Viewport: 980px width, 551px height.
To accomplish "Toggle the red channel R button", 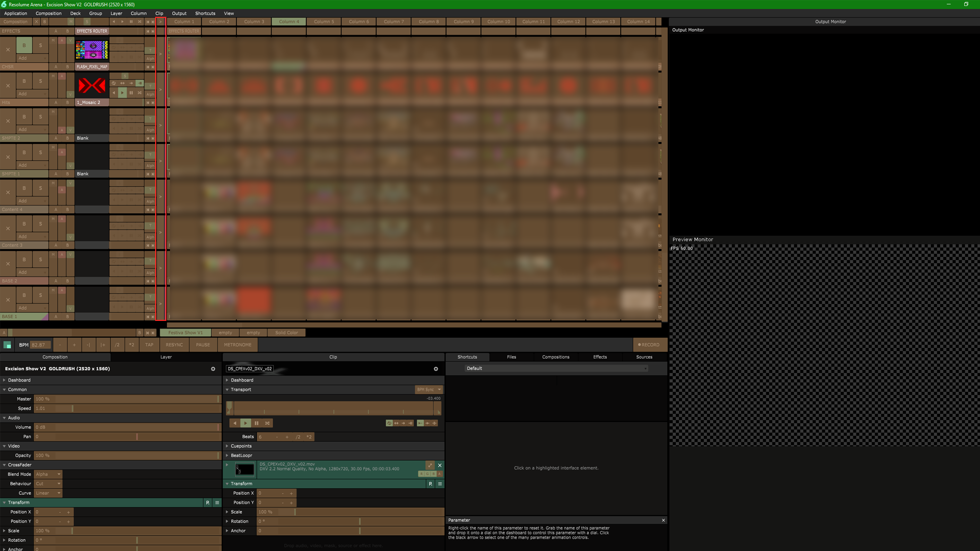I will (x=422, y=474).
